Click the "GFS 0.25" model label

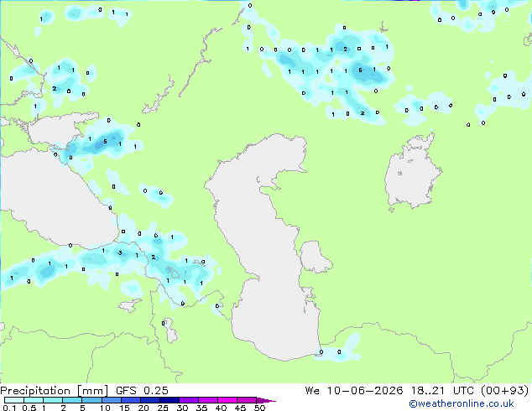[x=142, y=390]
